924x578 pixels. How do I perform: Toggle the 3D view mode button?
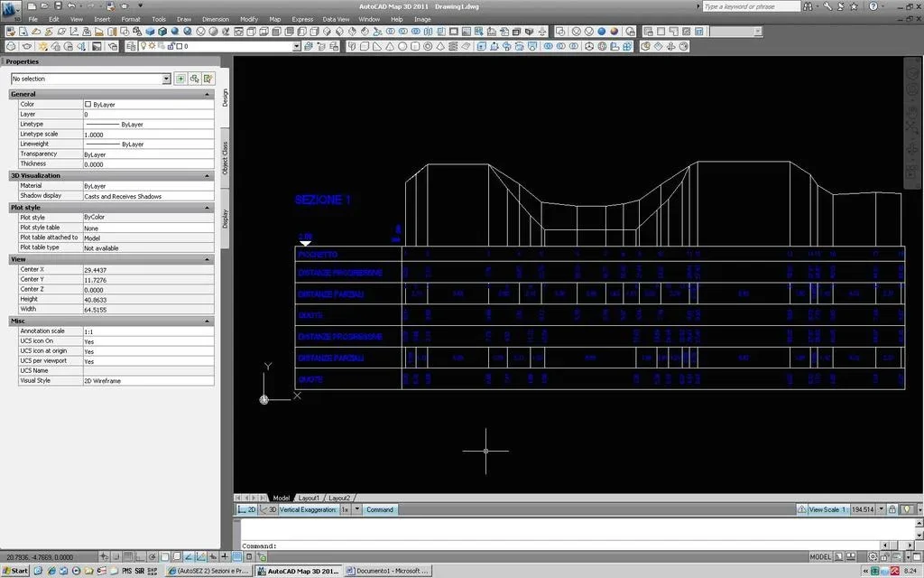click(269, 509)
